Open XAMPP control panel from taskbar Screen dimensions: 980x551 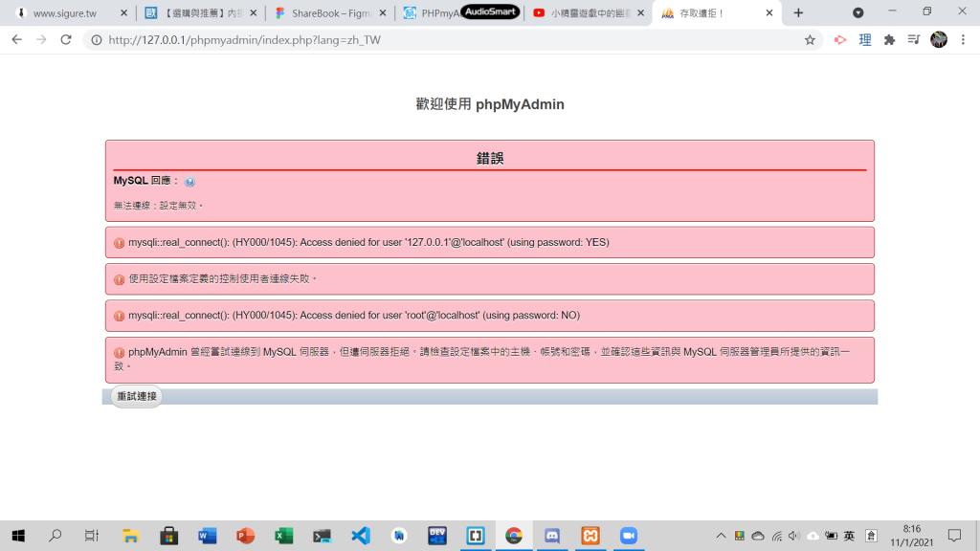(590, 536)
